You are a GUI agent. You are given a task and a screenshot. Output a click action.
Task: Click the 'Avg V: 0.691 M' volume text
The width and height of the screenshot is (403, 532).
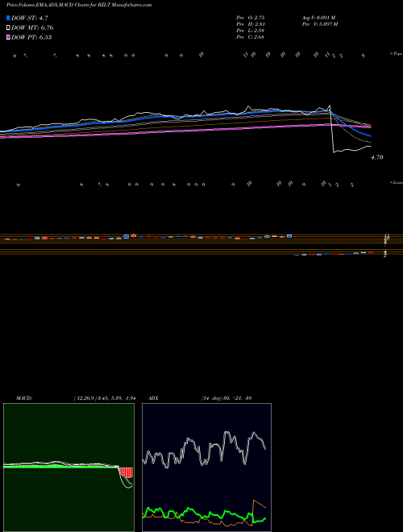click(318, 18)
